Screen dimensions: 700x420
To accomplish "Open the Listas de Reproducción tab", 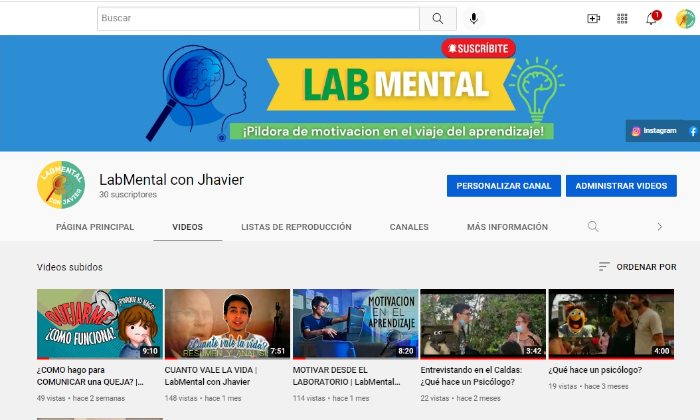I will tap(296, 227).
